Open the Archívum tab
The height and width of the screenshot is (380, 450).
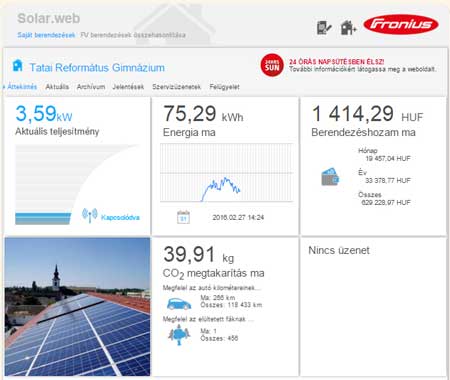tap(91, 87)
